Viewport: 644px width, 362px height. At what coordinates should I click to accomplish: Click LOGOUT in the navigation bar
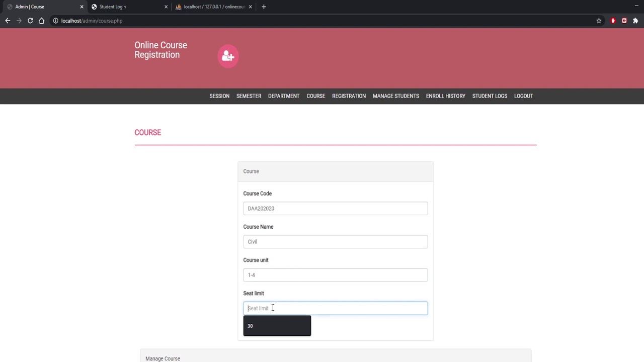[x=523, y=96]
